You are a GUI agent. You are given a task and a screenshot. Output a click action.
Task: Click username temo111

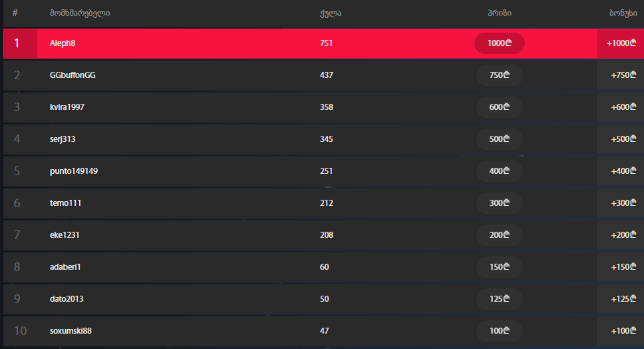[x=65, y=203]
